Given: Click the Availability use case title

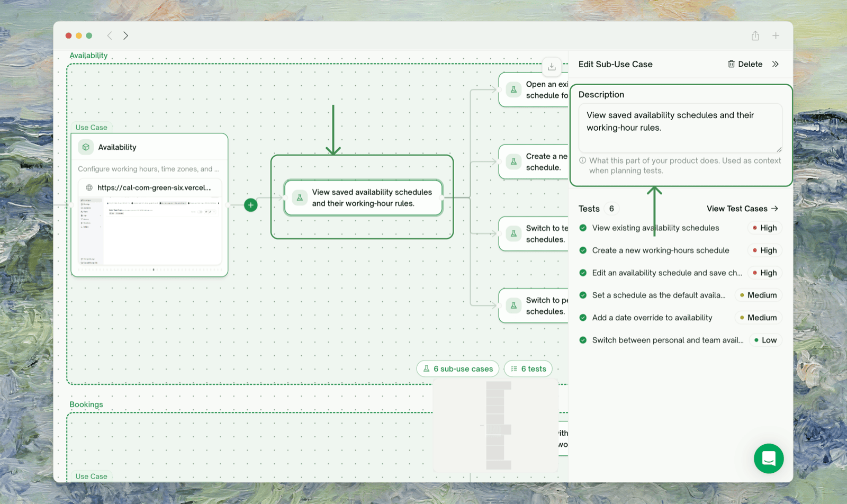Looking at the screenshot, I should pyautogui.click(x=117, y=147).
